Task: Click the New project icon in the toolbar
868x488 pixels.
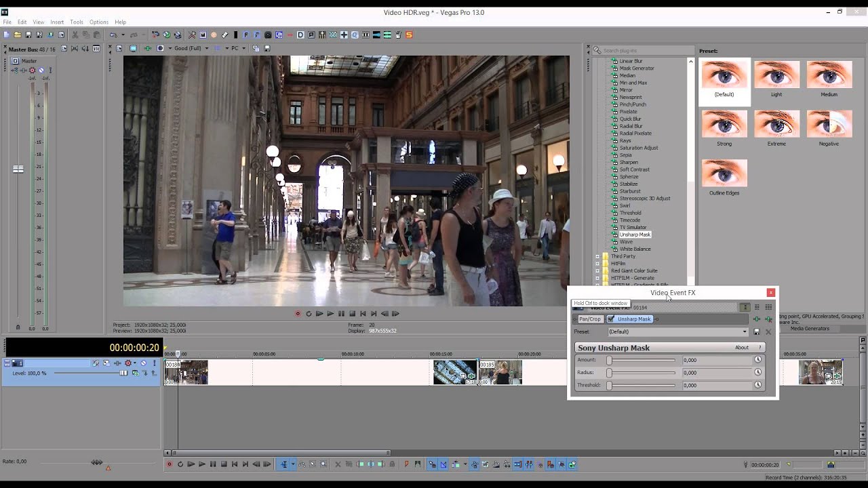Action: coord(6,35)
